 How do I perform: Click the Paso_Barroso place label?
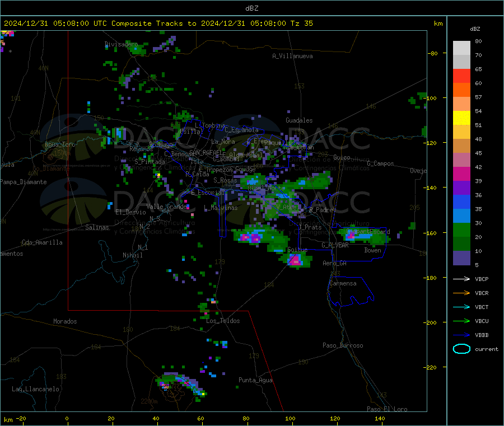(343, 345)
